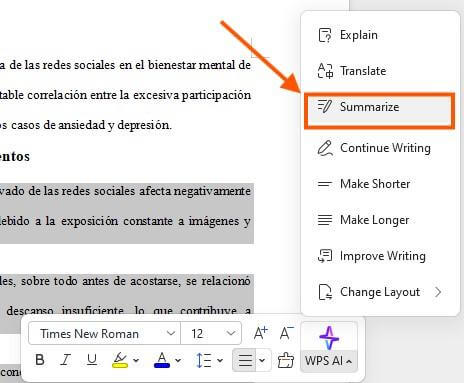The image size is (464, 383).
Task: Click the Change Layout page icon
Action: point(325,292)
